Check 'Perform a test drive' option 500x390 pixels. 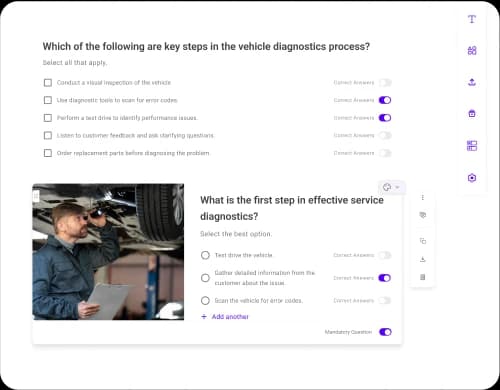tap(48, 118)
